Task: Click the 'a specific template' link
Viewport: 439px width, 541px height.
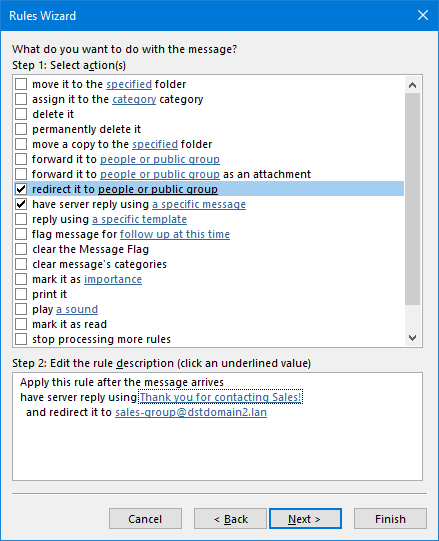Action: coord(139,219)
